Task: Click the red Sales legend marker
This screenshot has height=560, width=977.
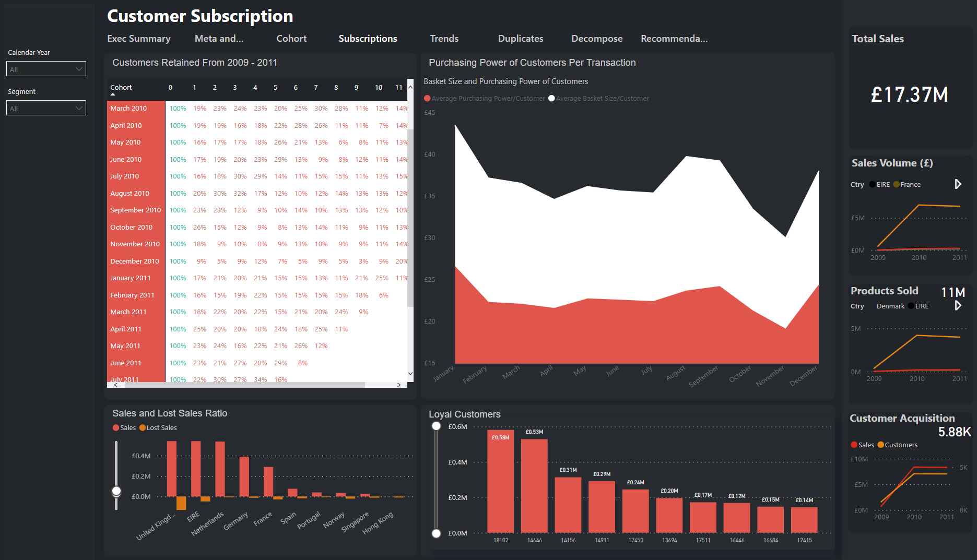Action: [116, 428]
